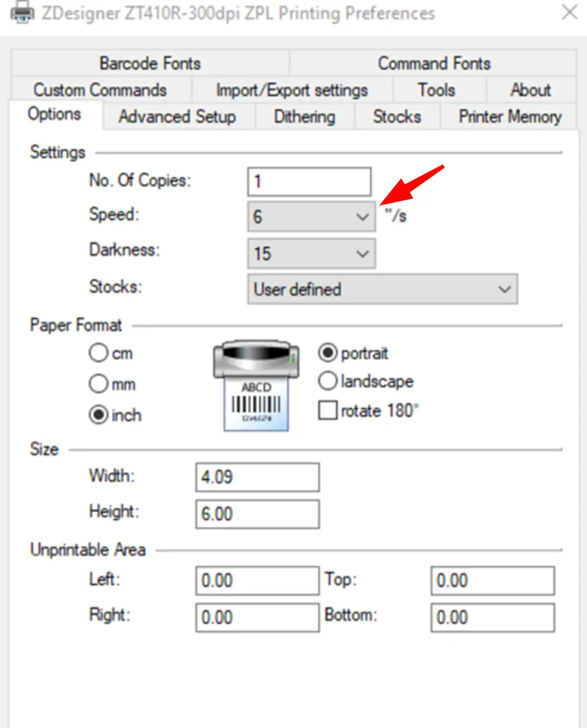
Task: Open the Dithering tab
Action: (304, 116)
